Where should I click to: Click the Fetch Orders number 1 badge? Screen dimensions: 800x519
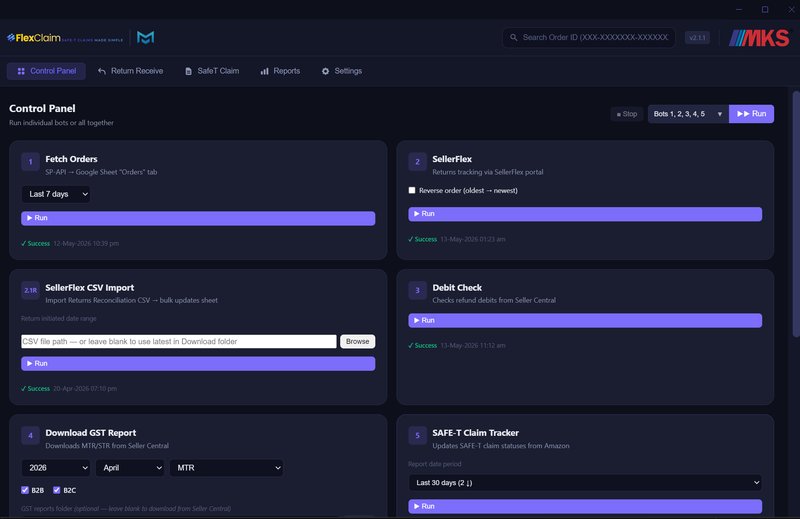31,162
